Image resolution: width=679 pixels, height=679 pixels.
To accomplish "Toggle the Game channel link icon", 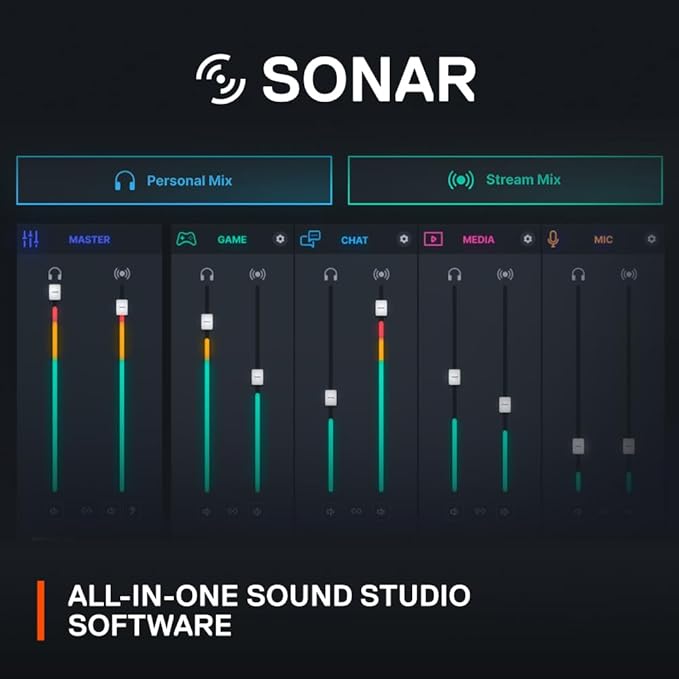I will [233, 511].
